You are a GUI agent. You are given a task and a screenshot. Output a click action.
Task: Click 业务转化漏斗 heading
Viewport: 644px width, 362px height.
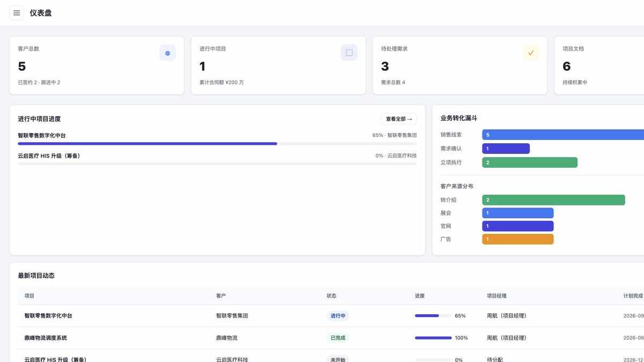[x=459, y=118]
